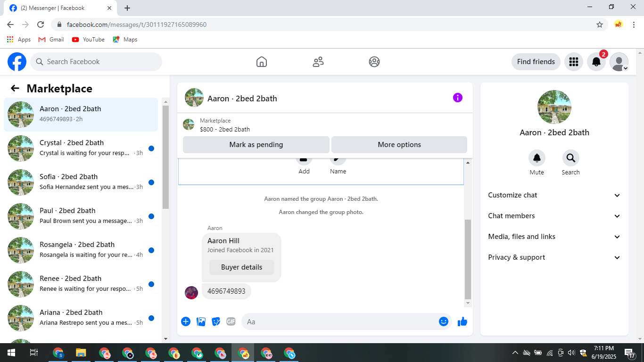Viewport: 644px width, 362px height.
Task: Expand Media, files and links section
Action: pos(554,237)
